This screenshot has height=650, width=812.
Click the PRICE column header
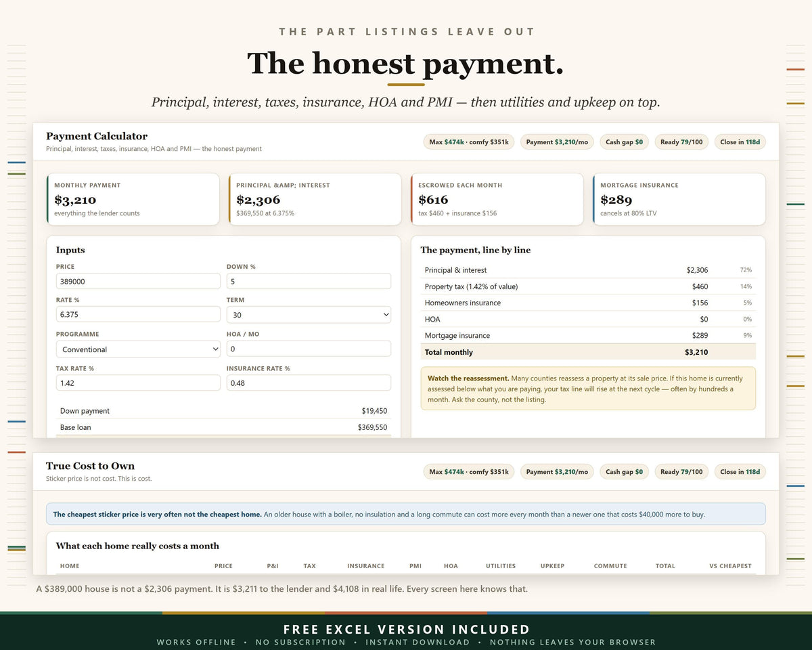pyautogui.click(x=223, y=566)
